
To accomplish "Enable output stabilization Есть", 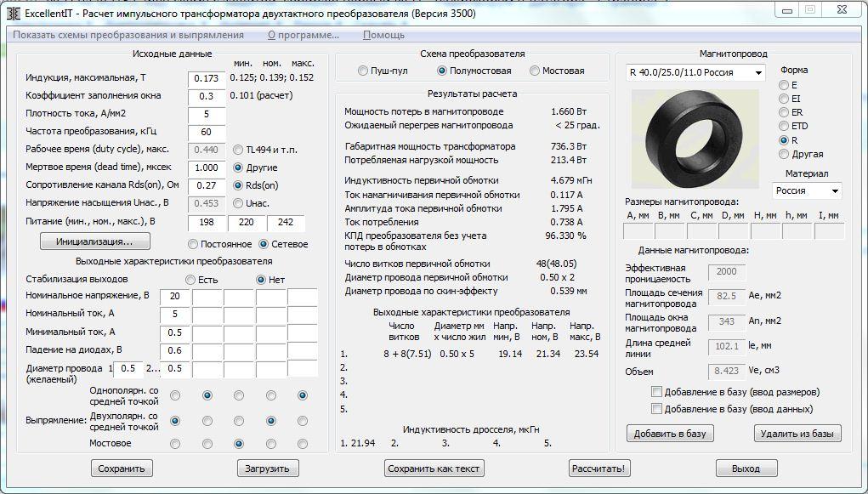I will click(190, 280).
